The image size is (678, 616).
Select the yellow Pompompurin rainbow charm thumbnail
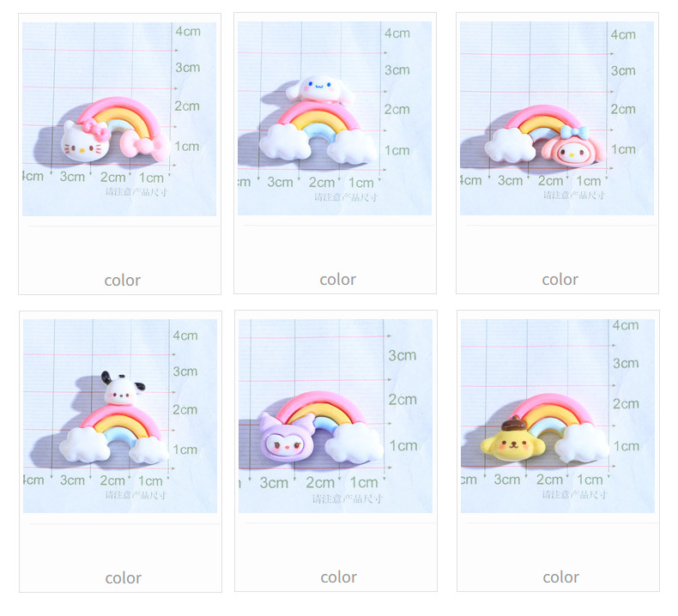tap(558, 416)
